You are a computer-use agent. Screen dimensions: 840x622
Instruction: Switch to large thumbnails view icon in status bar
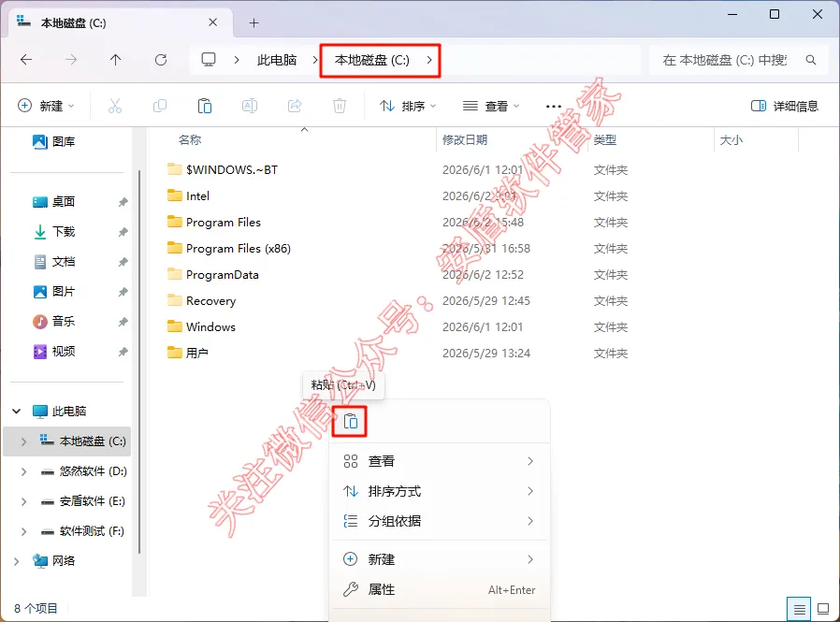[x=823, y=609]
